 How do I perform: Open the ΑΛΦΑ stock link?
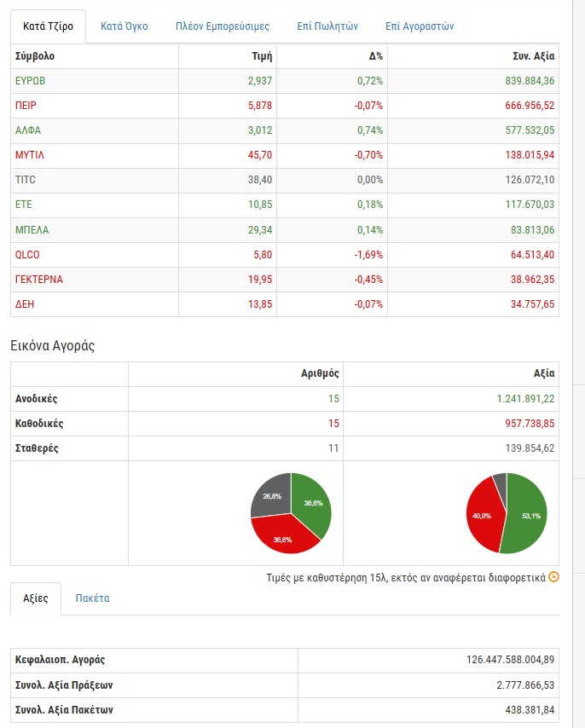pos(28,130)
